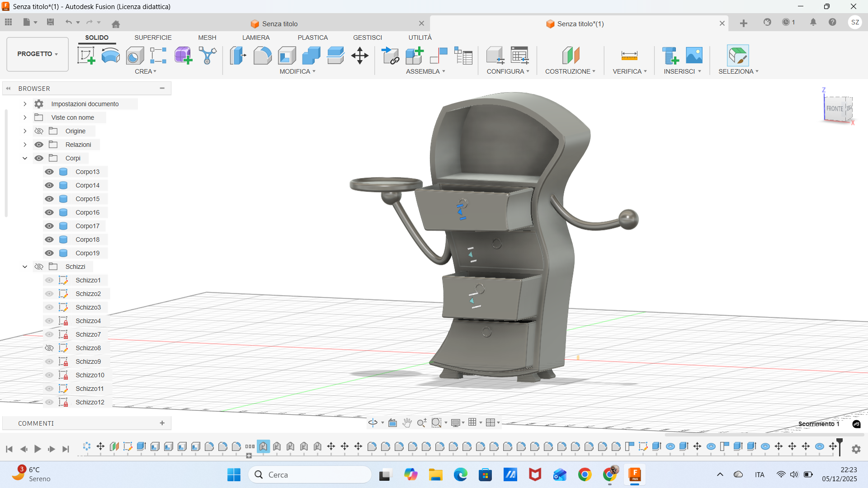Add a comment with plus button
This screenshot has height=488, width=868.
pyautogui.click(x=162, y=423)
